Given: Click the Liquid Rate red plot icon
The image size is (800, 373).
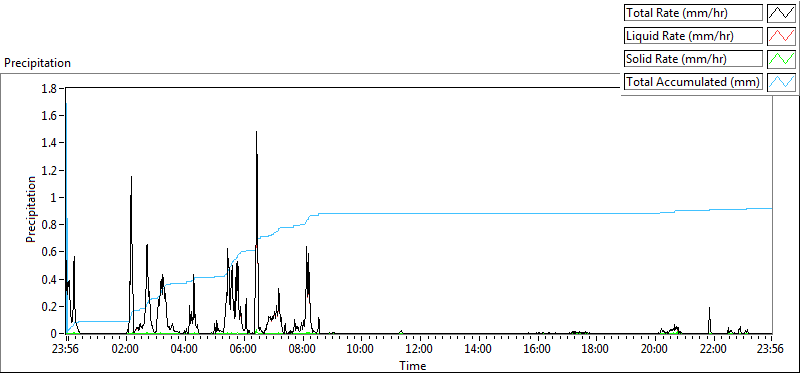Looking at the screenshot, I should click(x=781, y=36).
